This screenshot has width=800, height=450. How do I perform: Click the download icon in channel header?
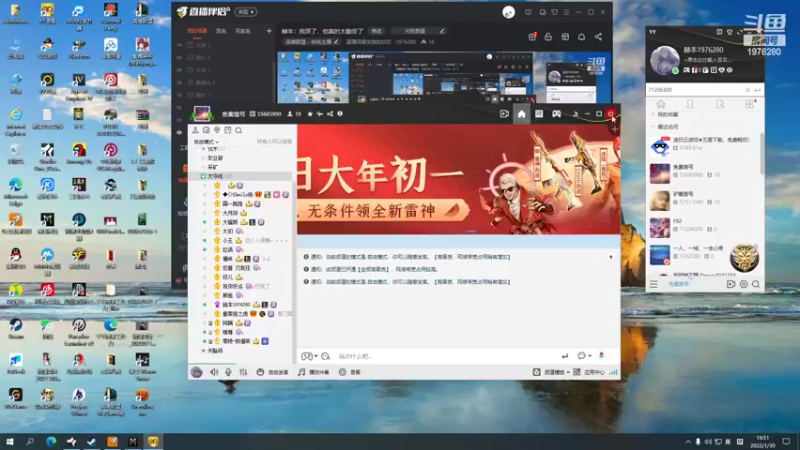[575, 114]
